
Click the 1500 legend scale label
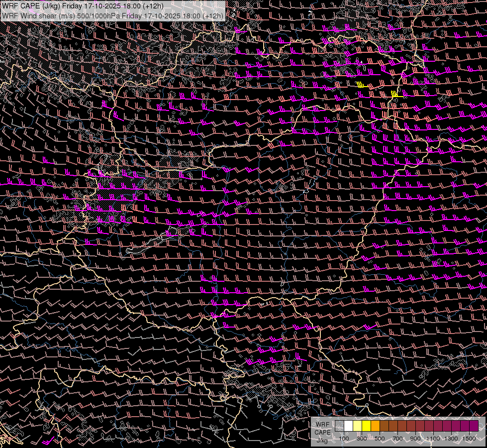coord(469,439)
